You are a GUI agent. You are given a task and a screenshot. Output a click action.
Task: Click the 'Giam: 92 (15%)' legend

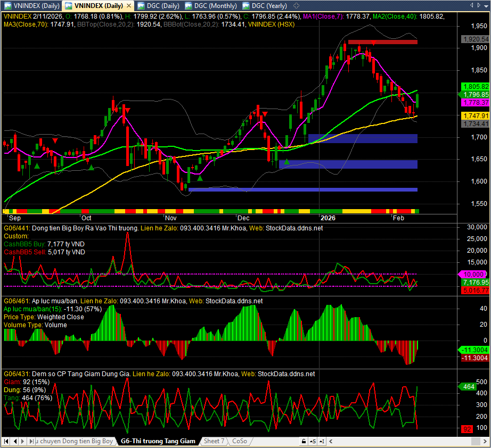[x=27, y=382]
